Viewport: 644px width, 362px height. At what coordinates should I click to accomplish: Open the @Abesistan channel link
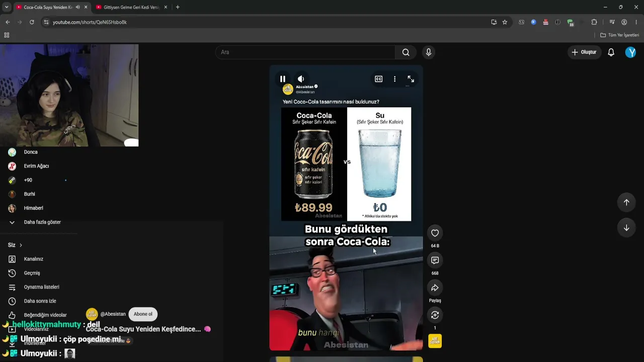point(113,314)
